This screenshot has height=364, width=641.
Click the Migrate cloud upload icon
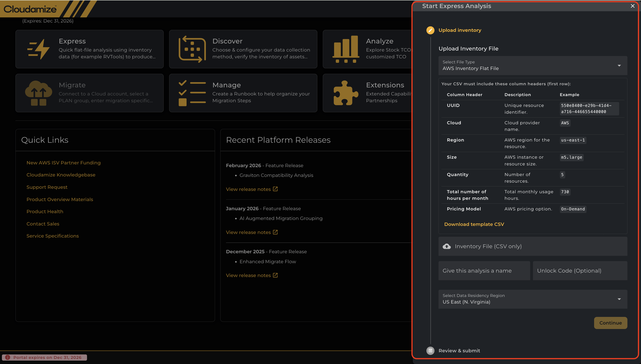tap(38, 93)
